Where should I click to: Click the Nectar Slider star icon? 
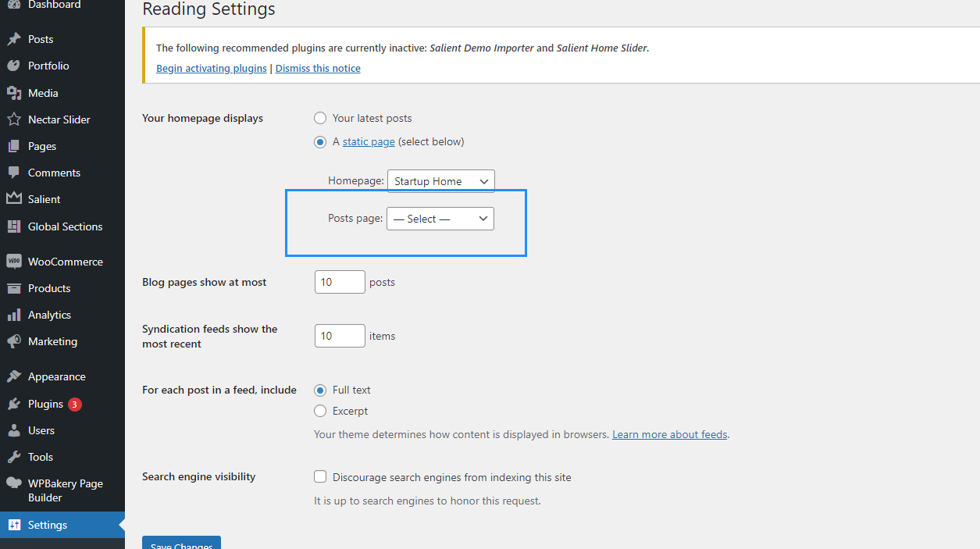pyautogui.click(x=13, y=119)
